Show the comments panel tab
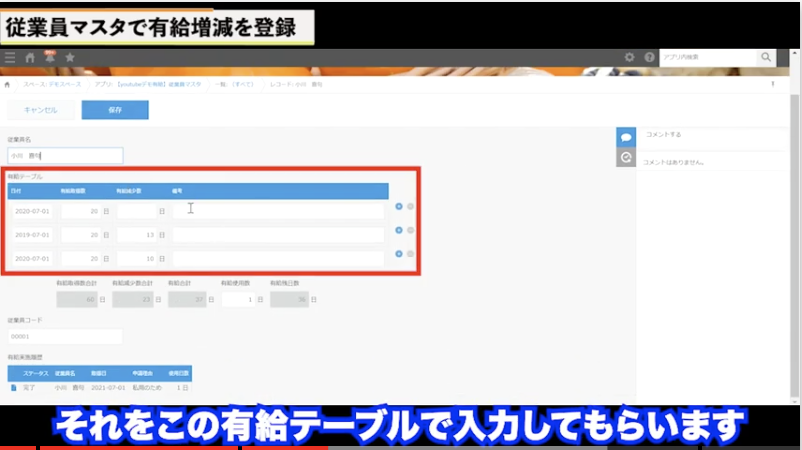Image resolution: width=802 pixels, height=450 pixels. [626, 136]
